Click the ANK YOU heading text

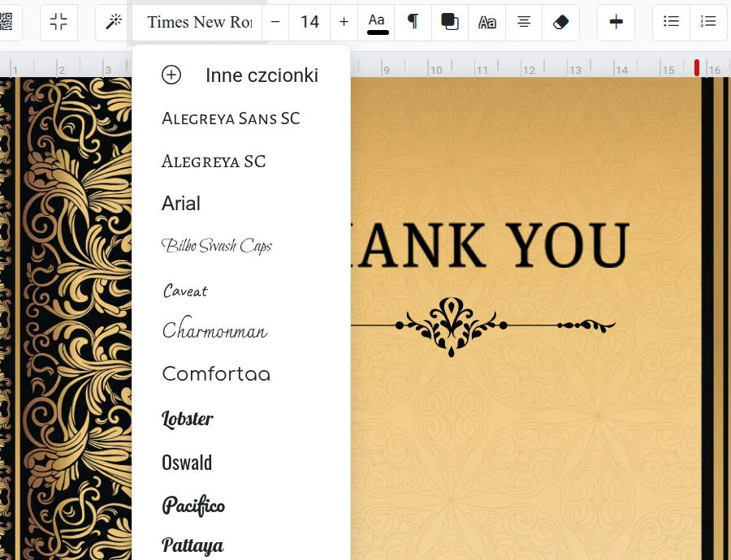click(490, 245)
